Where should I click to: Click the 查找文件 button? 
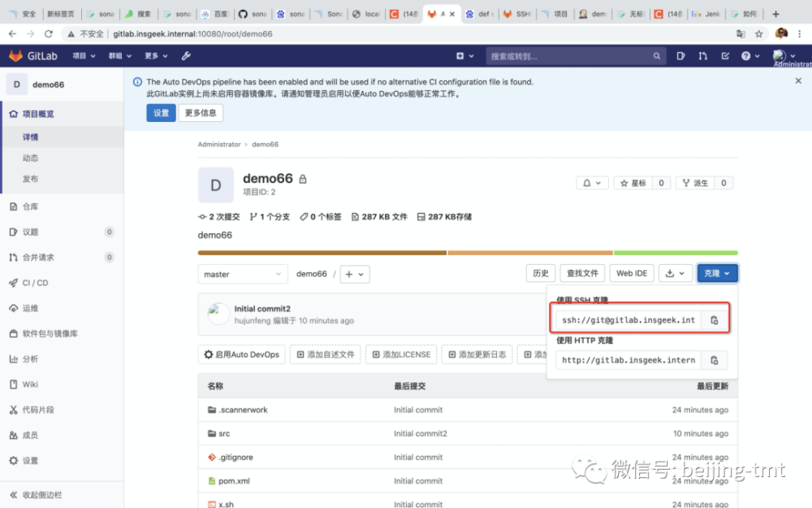(x=582, y=273)
